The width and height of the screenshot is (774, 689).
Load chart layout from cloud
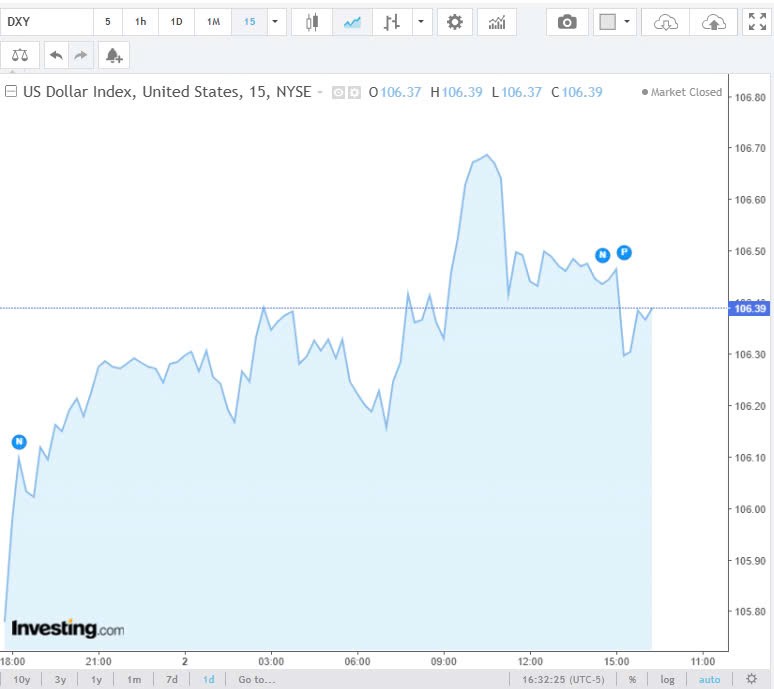tap(665, 22)
